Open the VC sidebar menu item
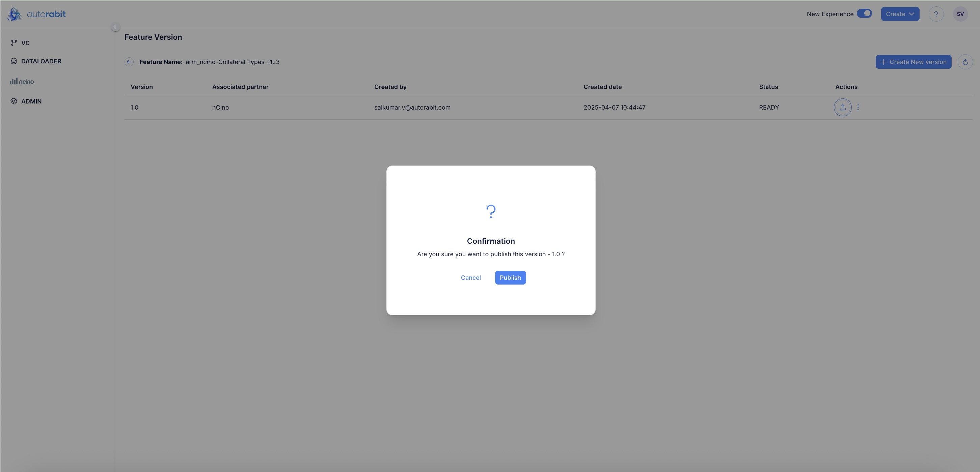Viewport: 980px width, 472px height. 25,43
